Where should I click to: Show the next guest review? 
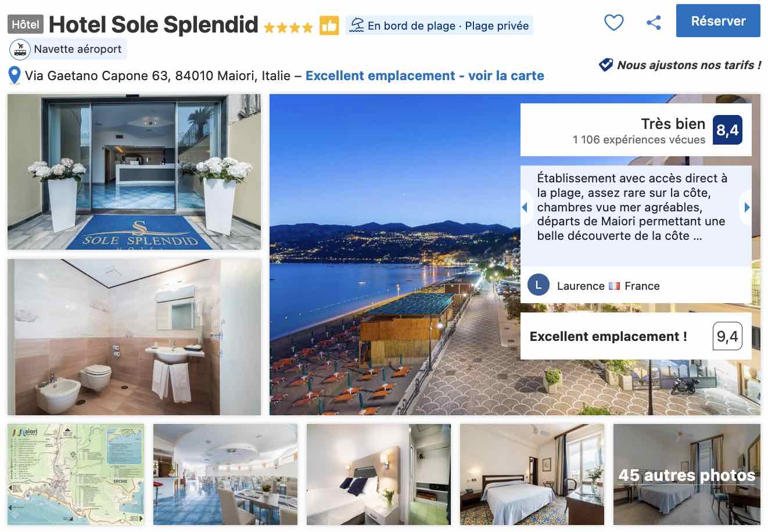point(747,207)
